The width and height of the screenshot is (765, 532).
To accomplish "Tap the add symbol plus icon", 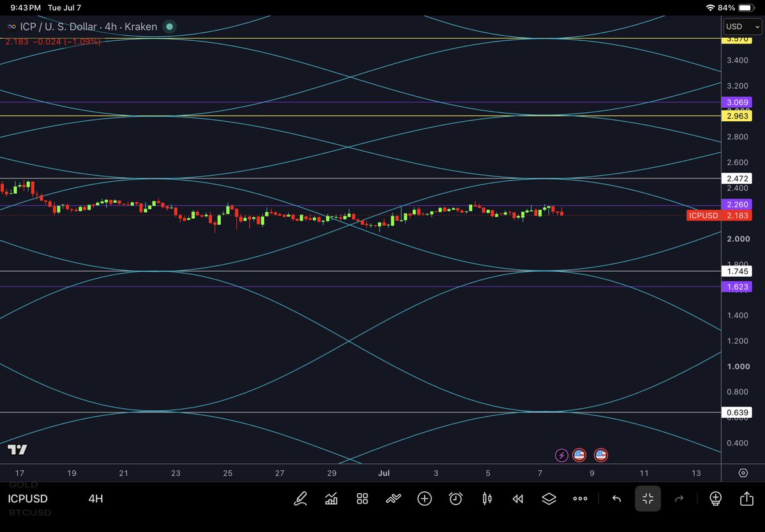I will 424,498.
